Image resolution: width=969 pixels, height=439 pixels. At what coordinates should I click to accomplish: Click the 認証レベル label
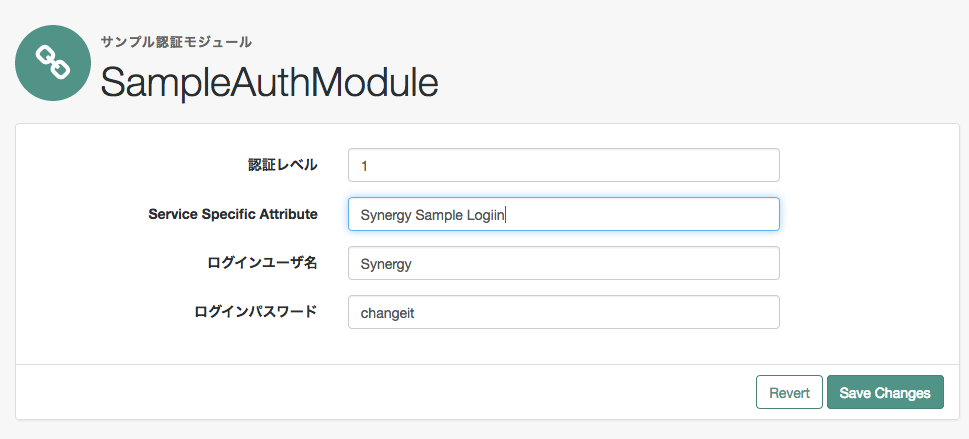pyautogui.click(x=282, y=165)
